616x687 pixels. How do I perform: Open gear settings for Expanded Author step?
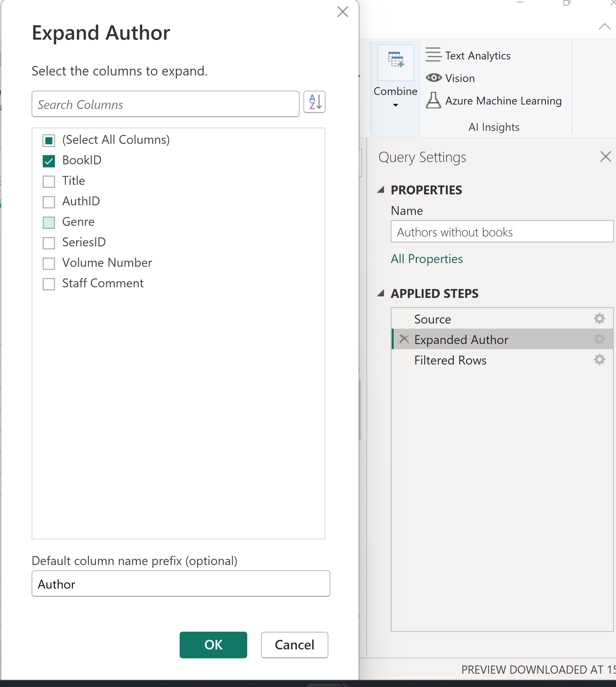599,339
